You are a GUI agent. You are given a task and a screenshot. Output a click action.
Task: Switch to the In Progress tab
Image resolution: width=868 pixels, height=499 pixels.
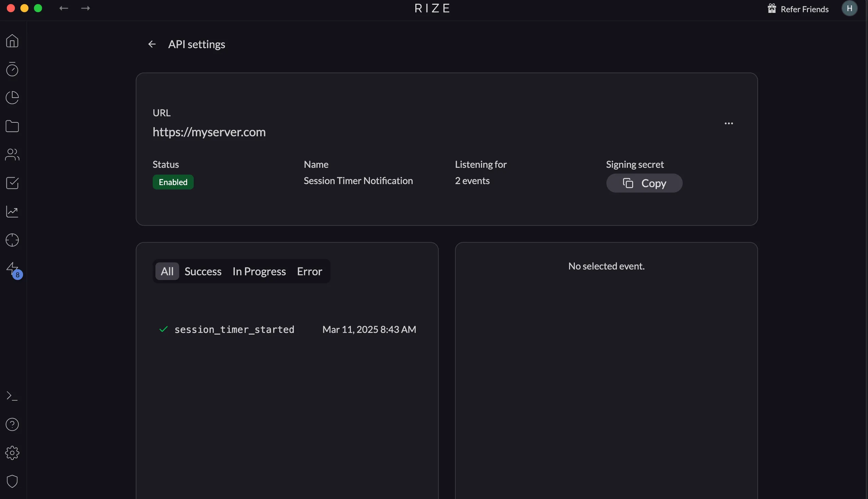coord(259,271)
